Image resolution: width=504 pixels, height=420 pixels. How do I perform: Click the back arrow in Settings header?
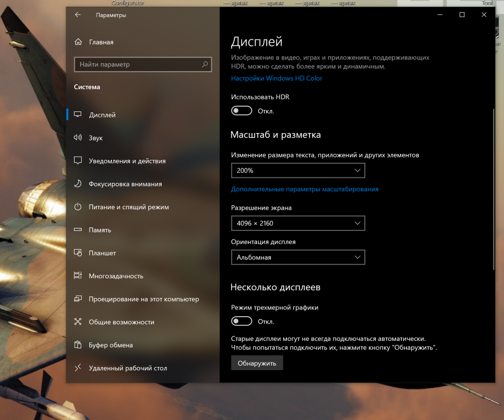pyautogui.click(x=78, y=15)
